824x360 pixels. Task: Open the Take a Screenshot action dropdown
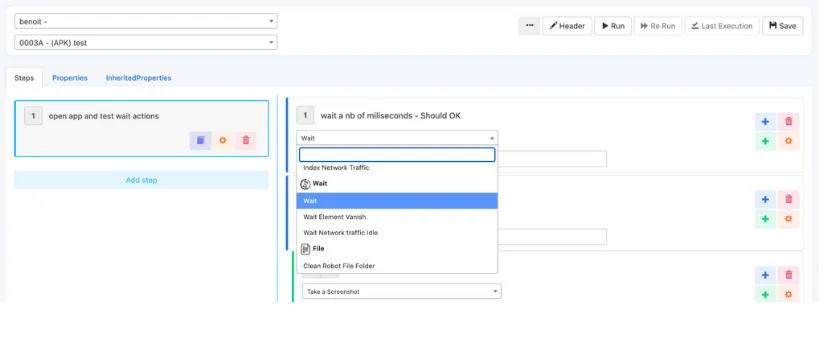click(401, 291)
